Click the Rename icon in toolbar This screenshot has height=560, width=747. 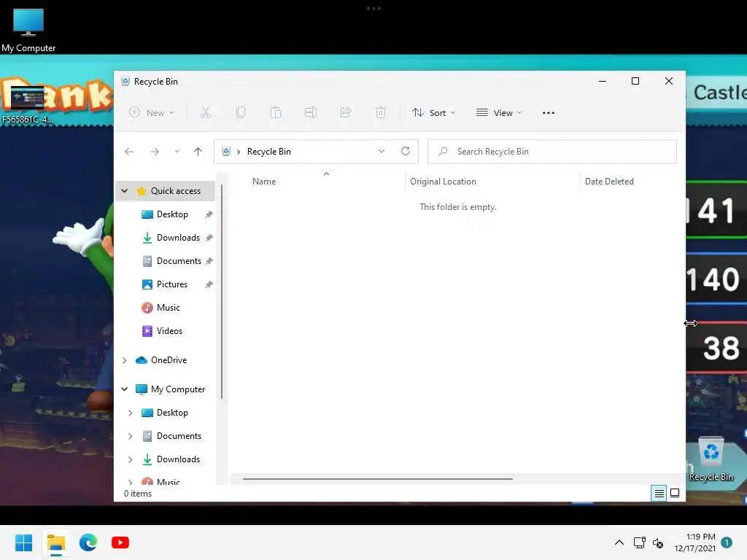point(311,113)
